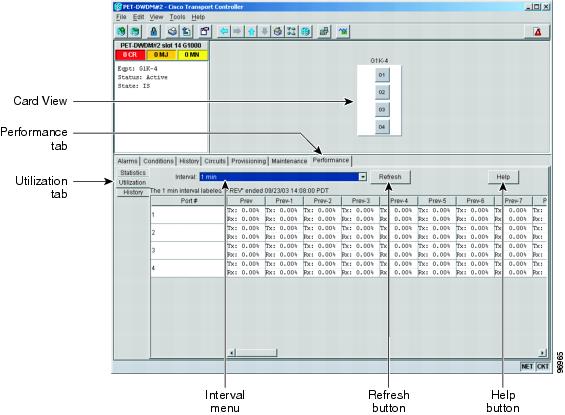Switch to the Maintenance tab
This screenshot has width=565, height=415.
click(x=289, y=161)
